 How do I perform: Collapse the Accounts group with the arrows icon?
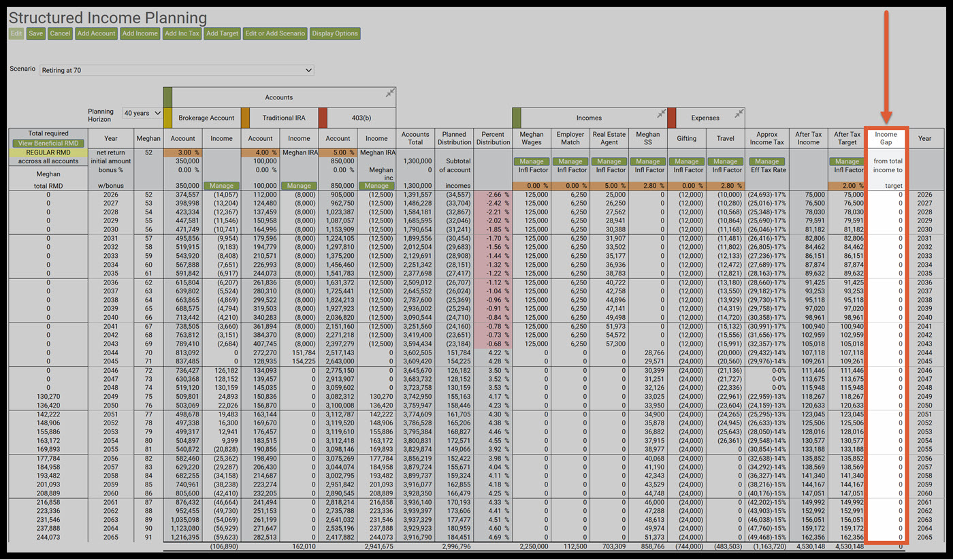point(390,93)
